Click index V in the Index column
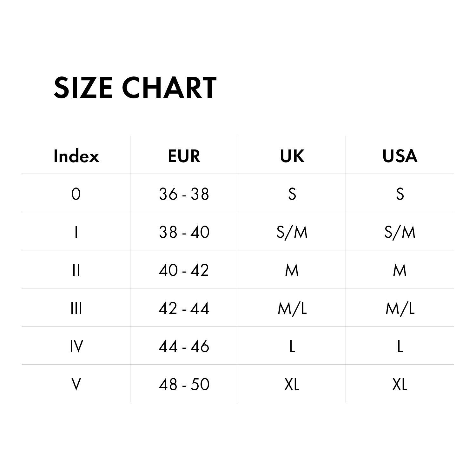This screenshot has height=476, width=476. click(76, 384)
